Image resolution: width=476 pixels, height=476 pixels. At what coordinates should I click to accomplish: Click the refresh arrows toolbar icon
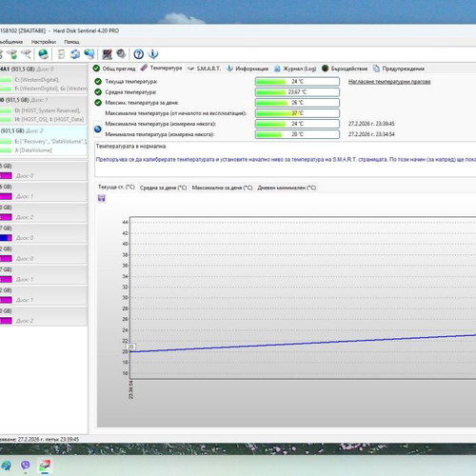(75, 54)
